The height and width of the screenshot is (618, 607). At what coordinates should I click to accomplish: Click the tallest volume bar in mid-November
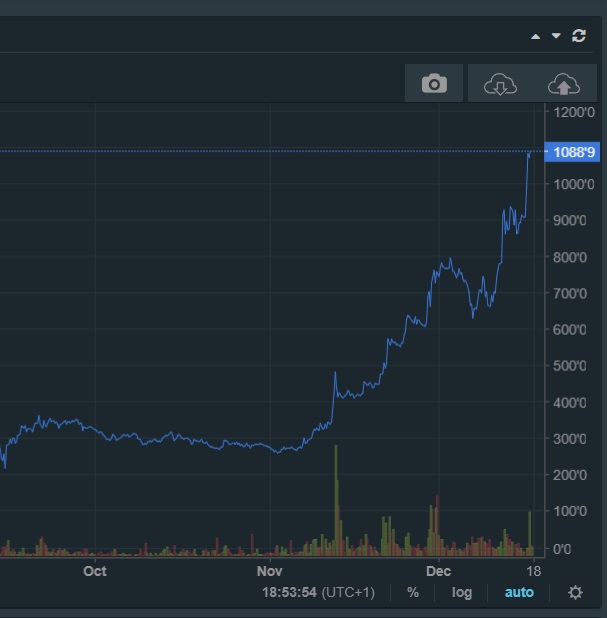tap(336, 500)
